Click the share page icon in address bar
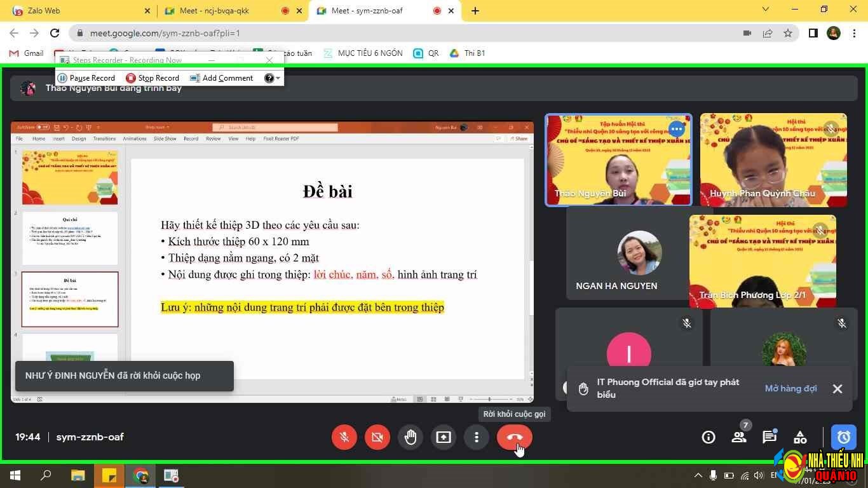The image size is (868, 488). click(x=768, y=33)
